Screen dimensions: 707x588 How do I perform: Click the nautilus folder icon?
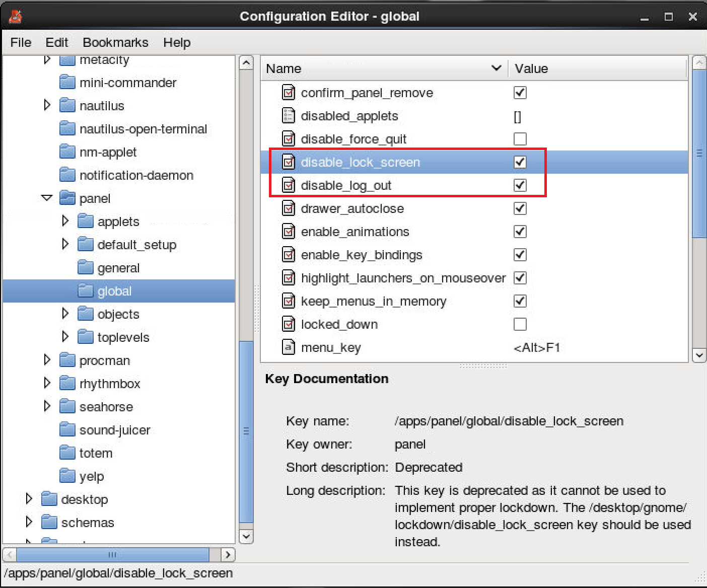coord(67,105)
